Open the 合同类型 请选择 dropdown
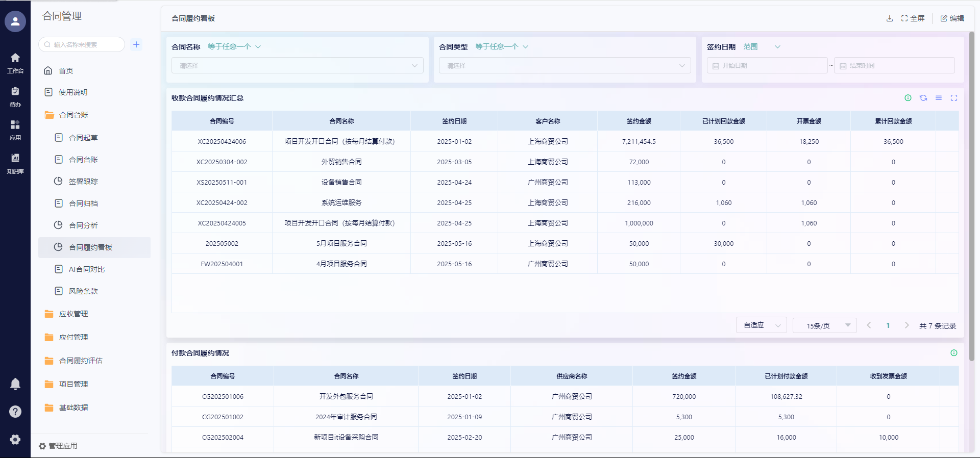 pos(565,66)
